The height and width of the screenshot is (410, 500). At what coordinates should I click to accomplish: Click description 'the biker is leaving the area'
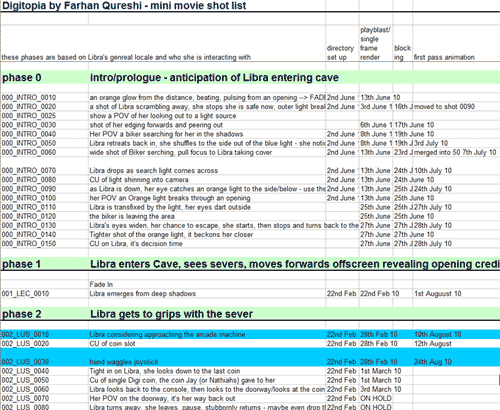tap(132, 216)
